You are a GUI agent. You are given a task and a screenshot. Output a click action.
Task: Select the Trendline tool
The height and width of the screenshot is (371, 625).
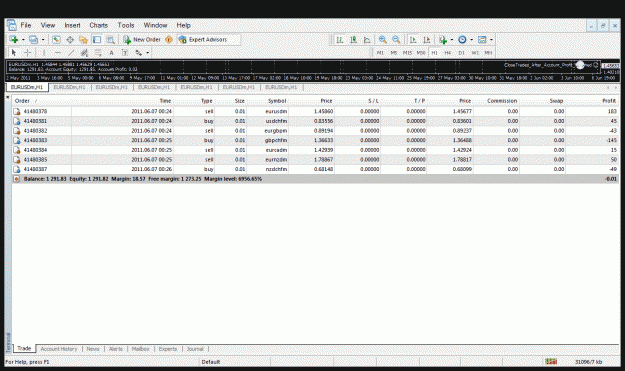point(71,53)
